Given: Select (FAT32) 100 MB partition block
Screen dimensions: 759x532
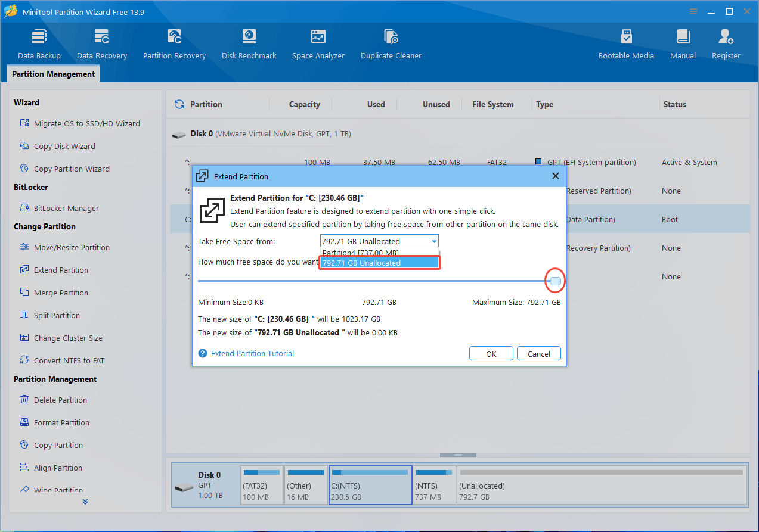Looking at the screenshot, I should point(262,486).
